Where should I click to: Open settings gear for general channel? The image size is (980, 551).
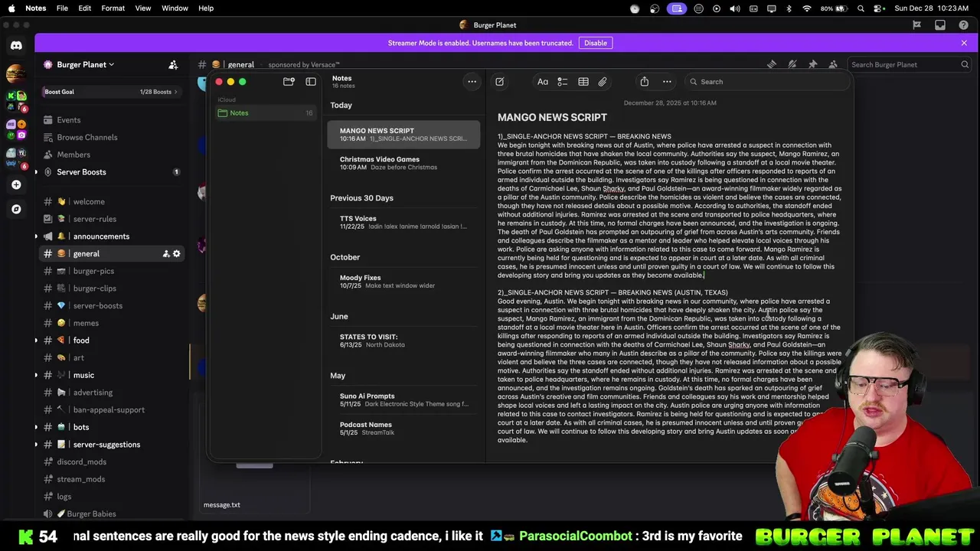(x=177, y=254)
